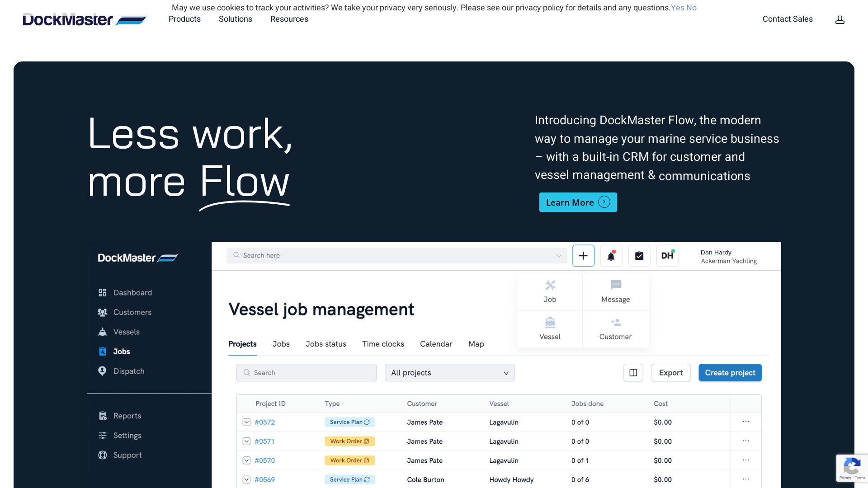Click the Project ID column header
The image size is (868, 488).
(x=270, y=404)
